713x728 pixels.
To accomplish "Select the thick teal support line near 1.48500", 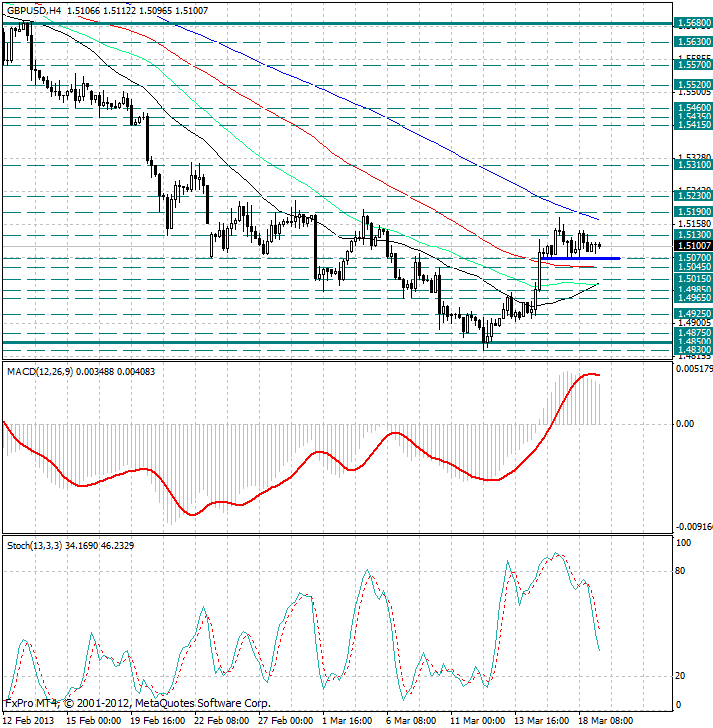I will point(337,343).
